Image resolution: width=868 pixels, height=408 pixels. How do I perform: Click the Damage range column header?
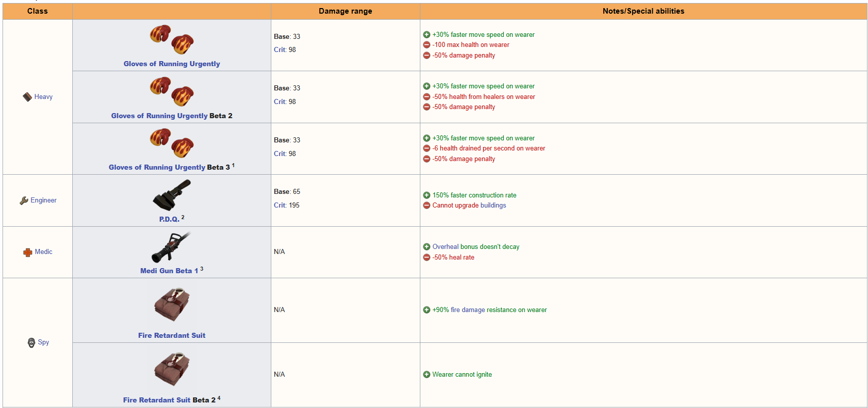(x=346, y=11)
